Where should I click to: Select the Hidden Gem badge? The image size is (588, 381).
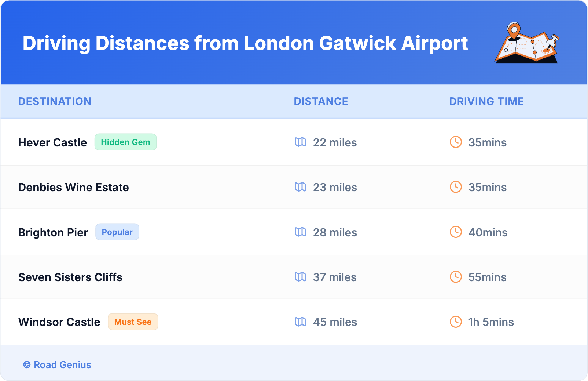point(125,142)
